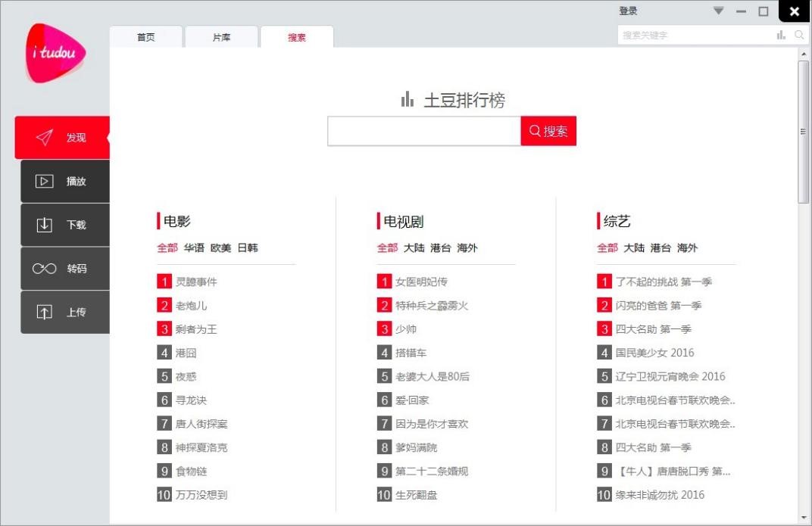Open the 上传 upload section
The width and height of the screenshot is (812, 526).
[x=65, y=312]
